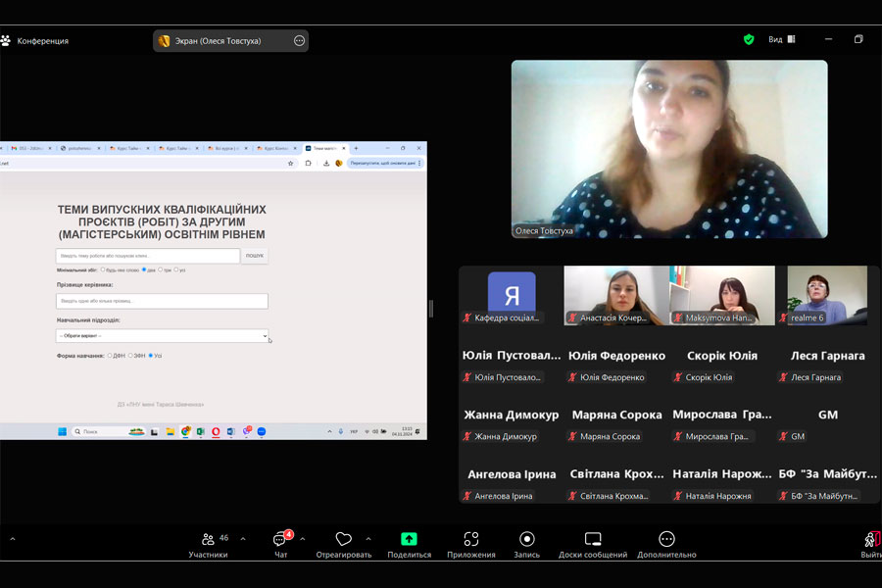882x588 pixels.
Task: Select active 'Теми магіс' tab
Action: 325,149
